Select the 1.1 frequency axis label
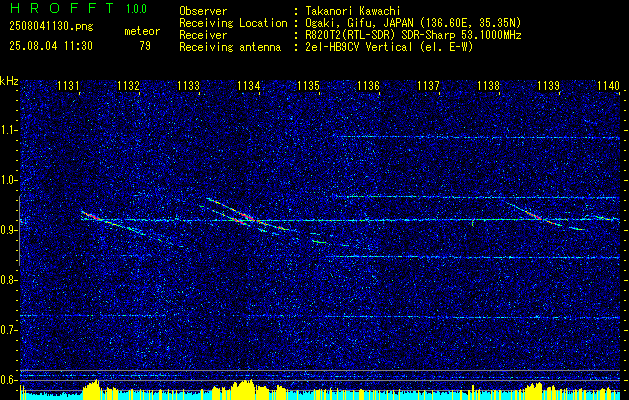The image size is (629, 400). (9, 130)
